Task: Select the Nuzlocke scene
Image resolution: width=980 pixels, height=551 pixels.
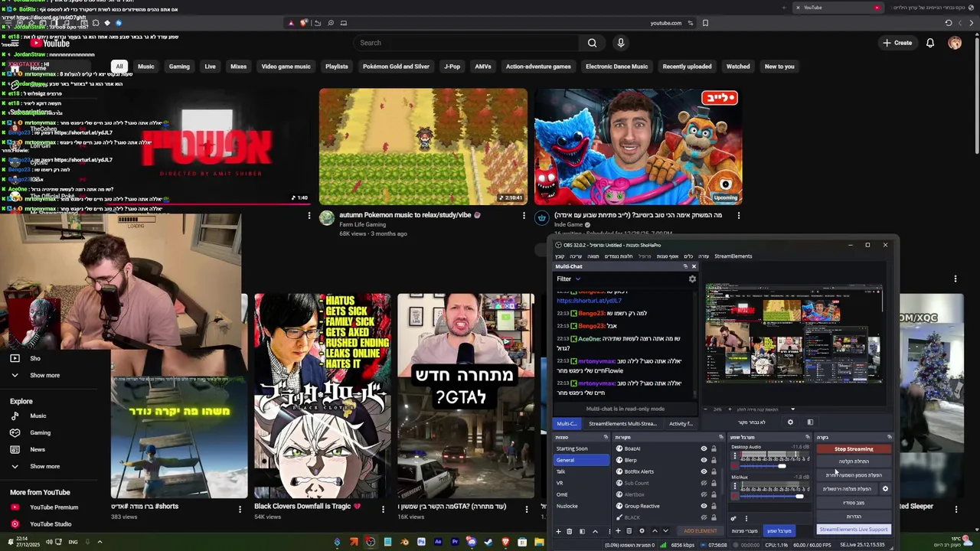Action: click(x=567, y=506)
